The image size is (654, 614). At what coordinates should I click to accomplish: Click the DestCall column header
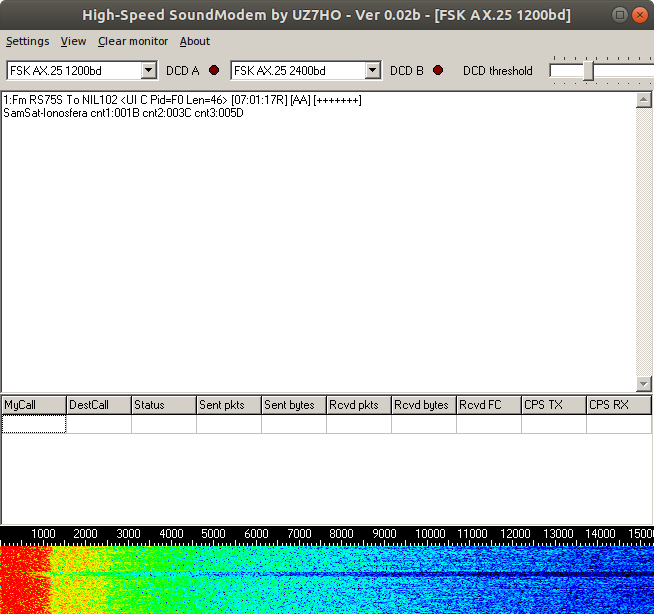[99, 405]
